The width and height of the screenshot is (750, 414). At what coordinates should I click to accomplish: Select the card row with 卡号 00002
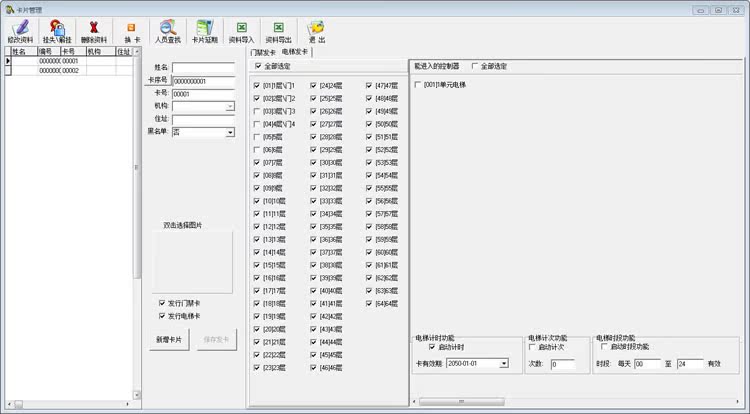[x=69, y=70]
